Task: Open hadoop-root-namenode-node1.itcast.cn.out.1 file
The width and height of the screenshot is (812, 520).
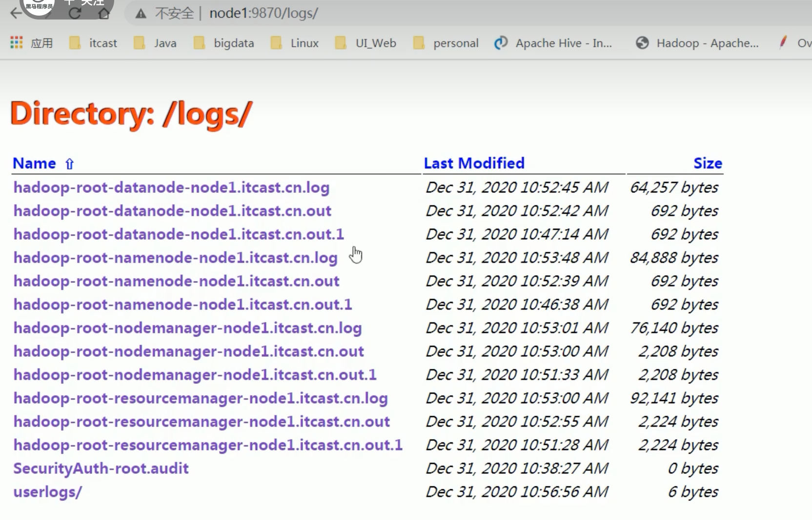Action: point(183,304)
